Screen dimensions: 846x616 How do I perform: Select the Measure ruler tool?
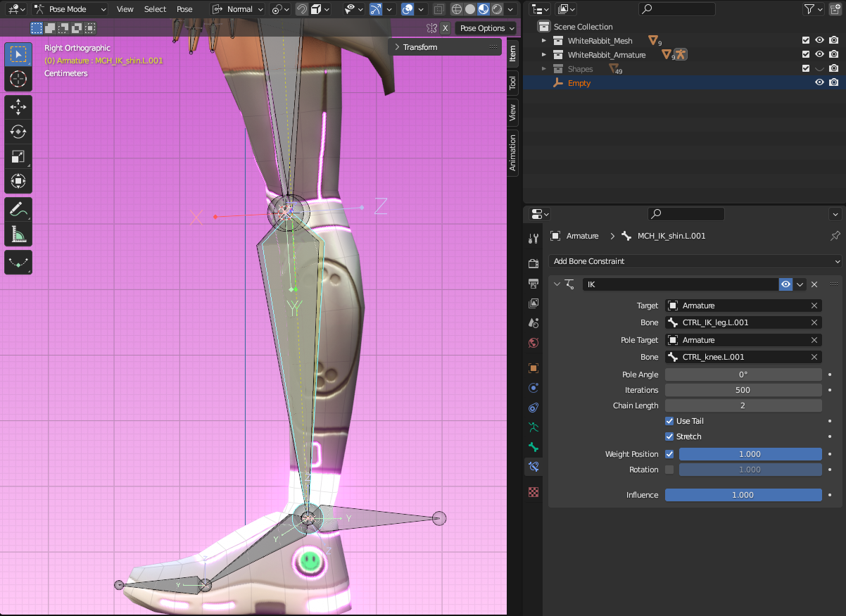pos(18,234)
